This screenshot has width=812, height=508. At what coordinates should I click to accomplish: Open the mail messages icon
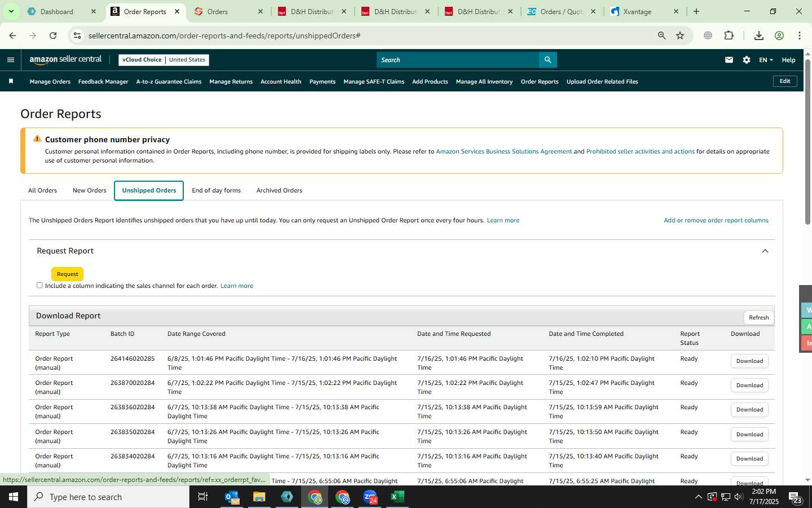729,60
